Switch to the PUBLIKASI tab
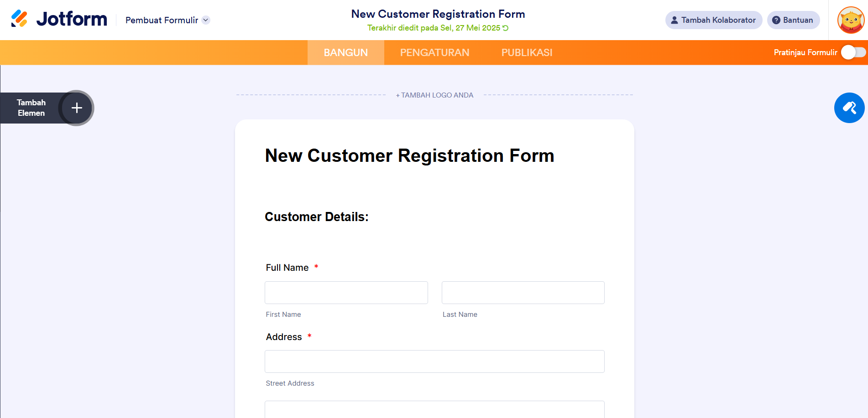The height and width of the screenshot is (418, 868). 527,52
